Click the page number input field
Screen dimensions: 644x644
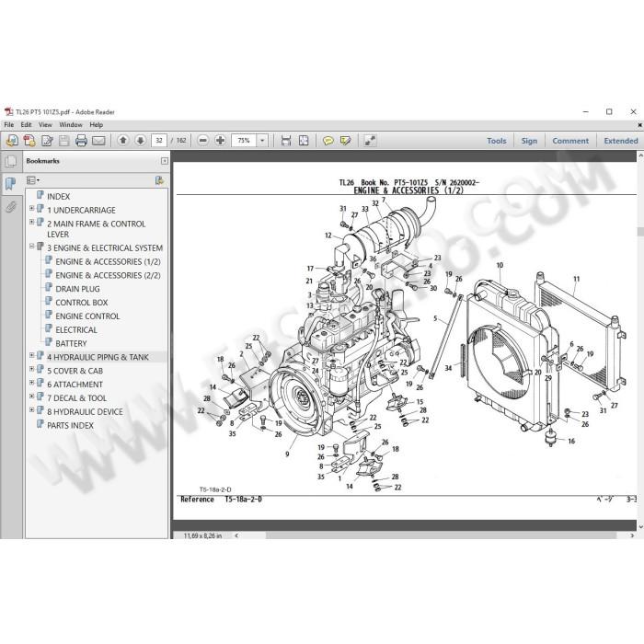click(159, 141)
